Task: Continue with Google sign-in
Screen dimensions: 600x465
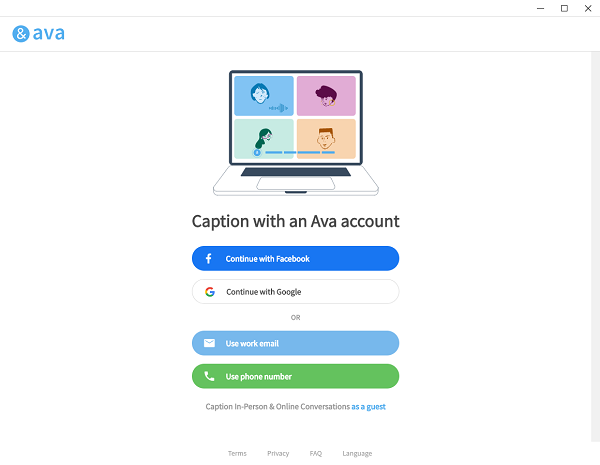Action: pos(295,292)
